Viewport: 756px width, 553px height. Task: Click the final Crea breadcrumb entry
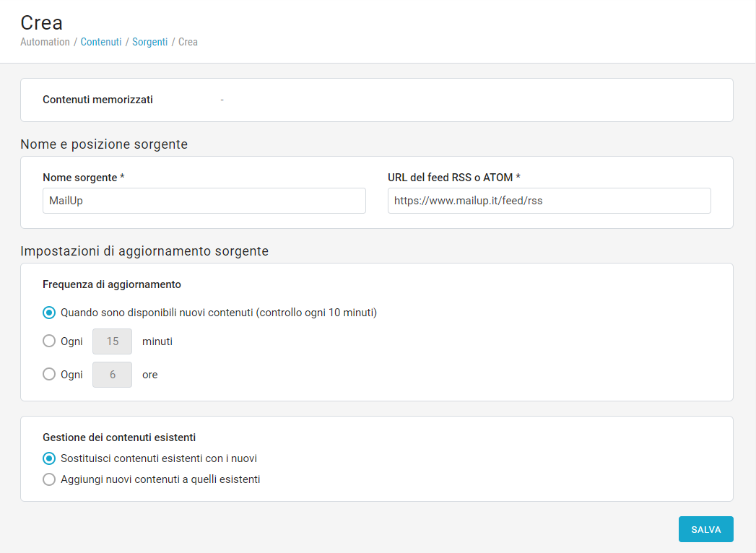[x=188, y=42]
